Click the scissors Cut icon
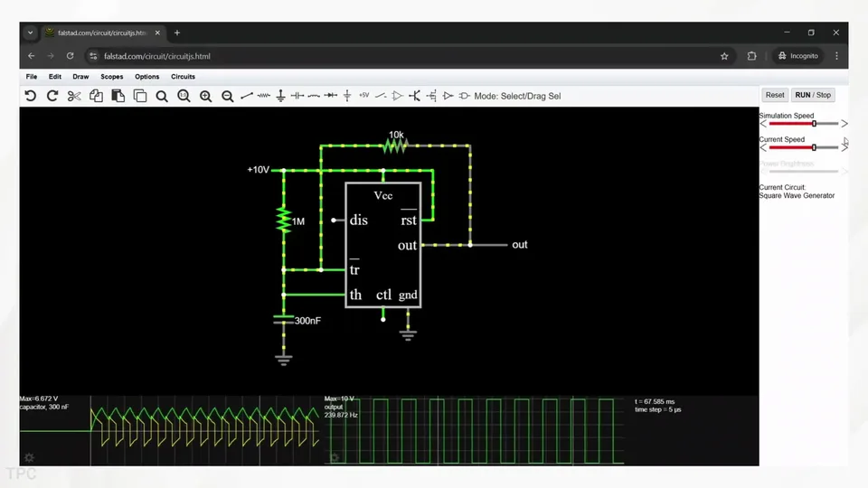The height and width of the screenshot is (488, 868). (x=73, y=96)
